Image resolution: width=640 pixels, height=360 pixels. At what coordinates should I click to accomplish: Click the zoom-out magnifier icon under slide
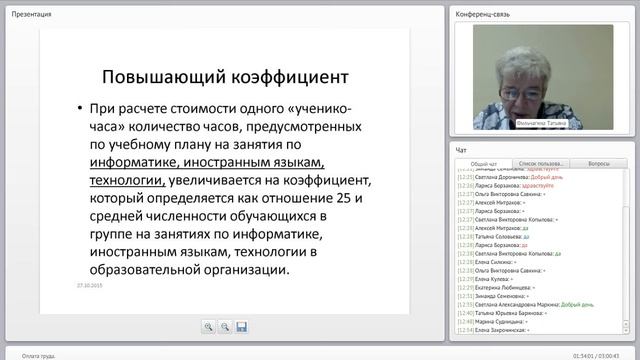point(225,327)
